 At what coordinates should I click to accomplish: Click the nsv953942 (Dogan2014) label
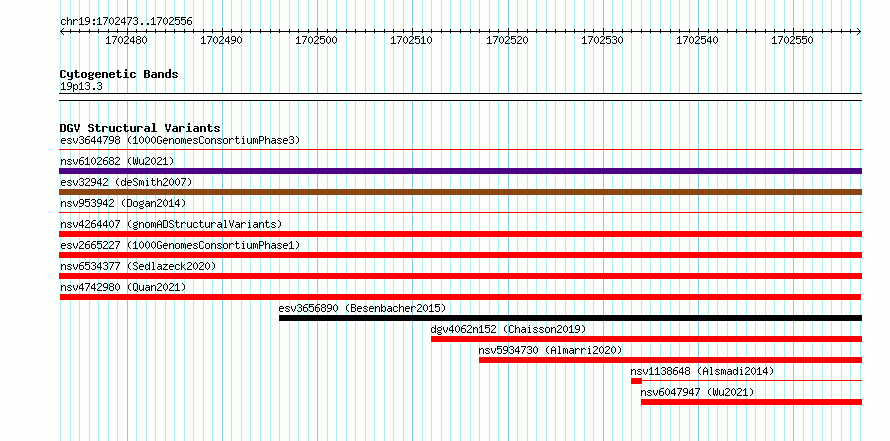click(x=123, y=203)
